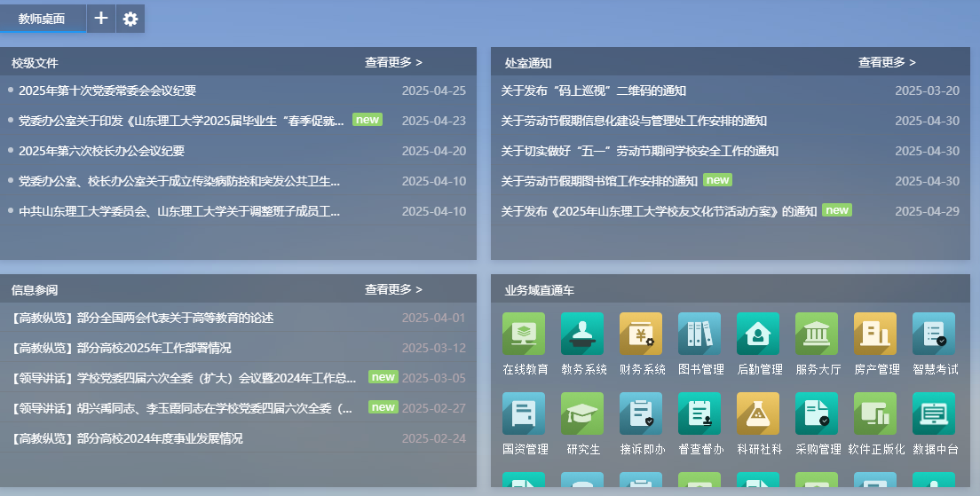Expand 查看更多 in 校级文件 panel
Viewport: 980px width, 496px height.
click(393, 63)
